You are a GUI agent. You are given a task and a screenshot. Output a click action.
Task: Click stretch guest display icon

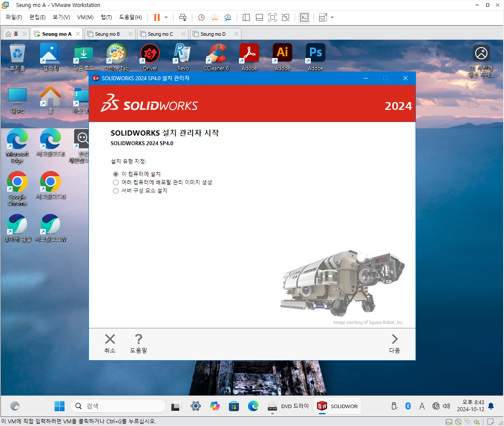coord(323,17)
